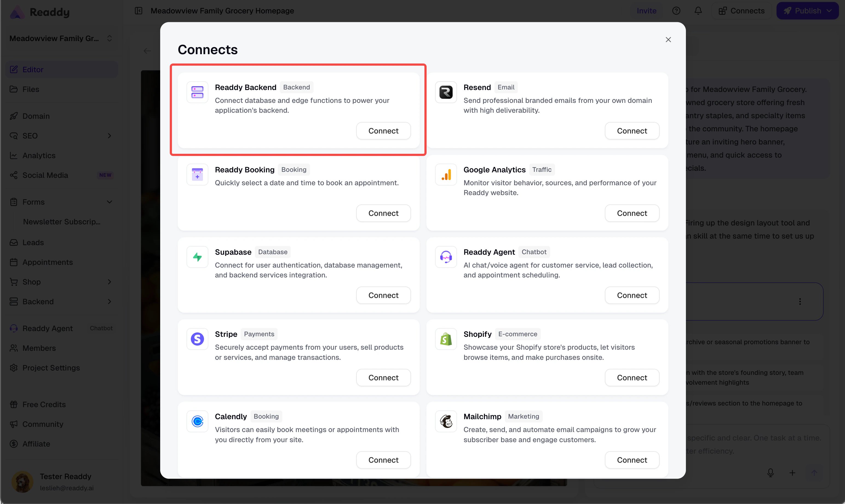Screen dimensions: 845x504
Task: Click the Stripe logo icon
Action: pyautogui.click(x=197, y=339)
